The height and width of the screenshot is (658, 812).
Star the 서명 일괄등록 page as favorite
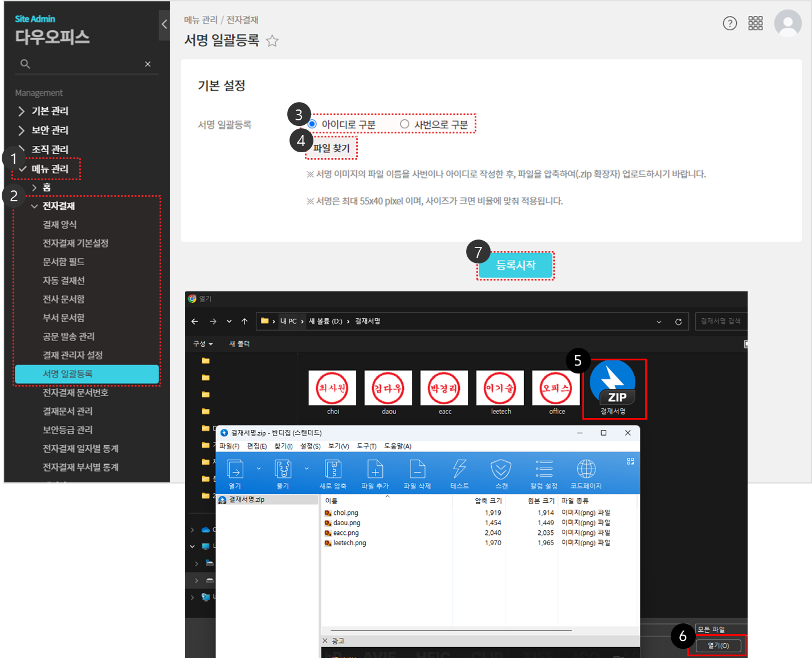tap(272, 41)
